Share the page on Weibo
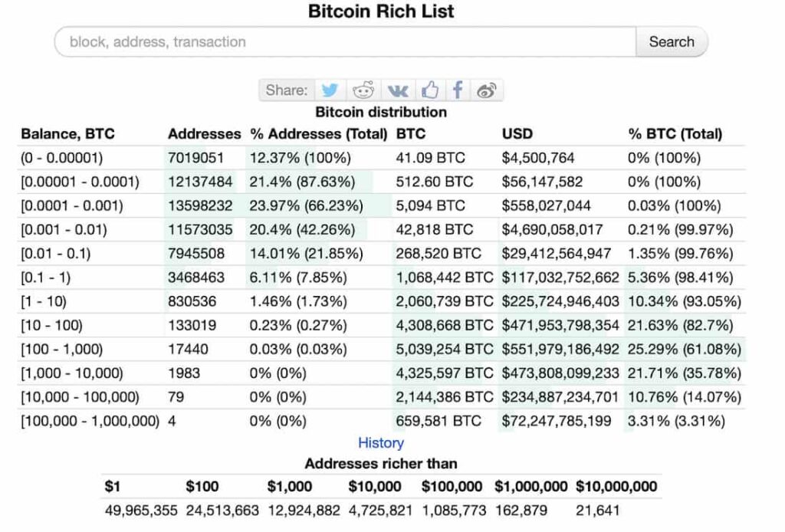This screenshot has width=785, height=532. (x=486, y=90)
